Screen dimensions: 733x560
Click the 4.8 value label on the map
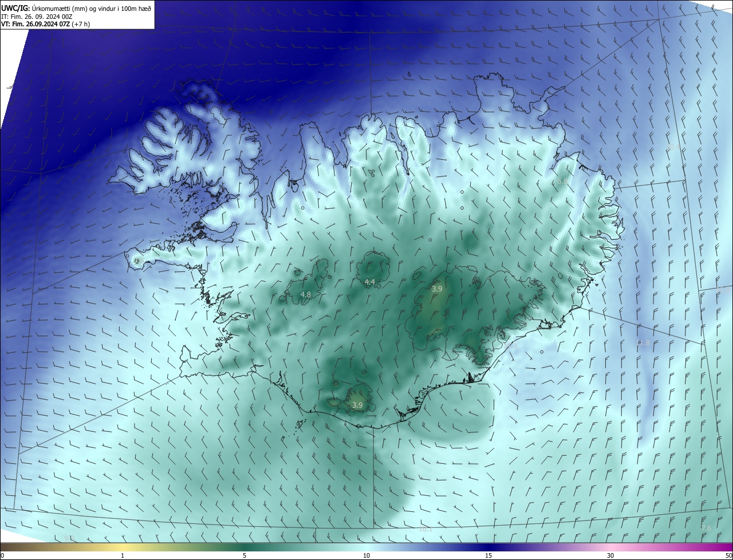tap(306, 294)
